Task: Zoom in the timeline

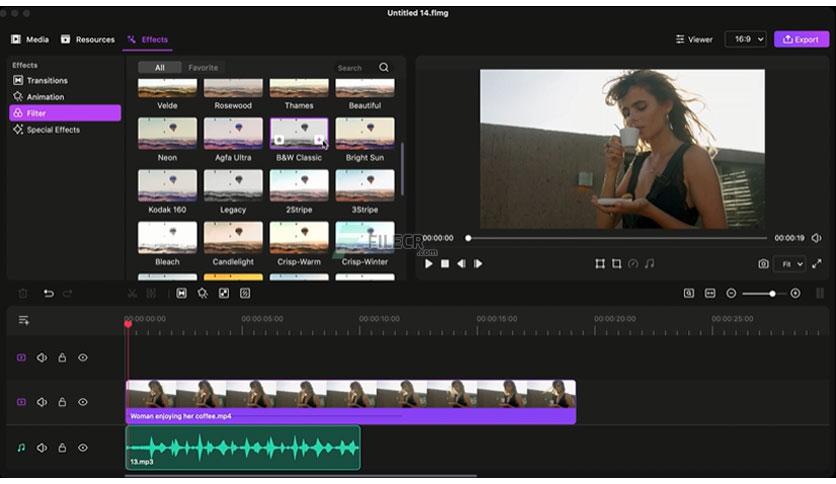Action: tap(795, 293)
